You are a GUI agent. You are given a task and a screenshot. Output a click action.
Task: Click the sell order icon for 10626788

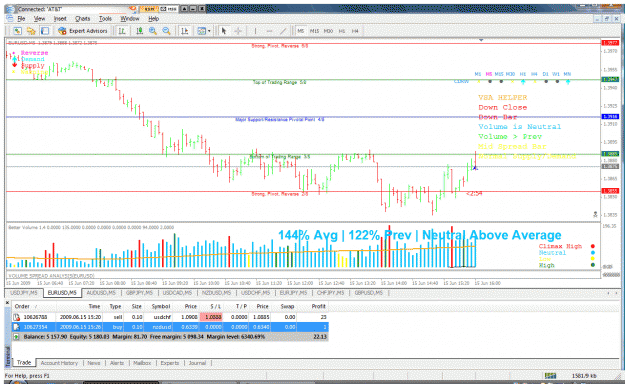coord(16,317)
